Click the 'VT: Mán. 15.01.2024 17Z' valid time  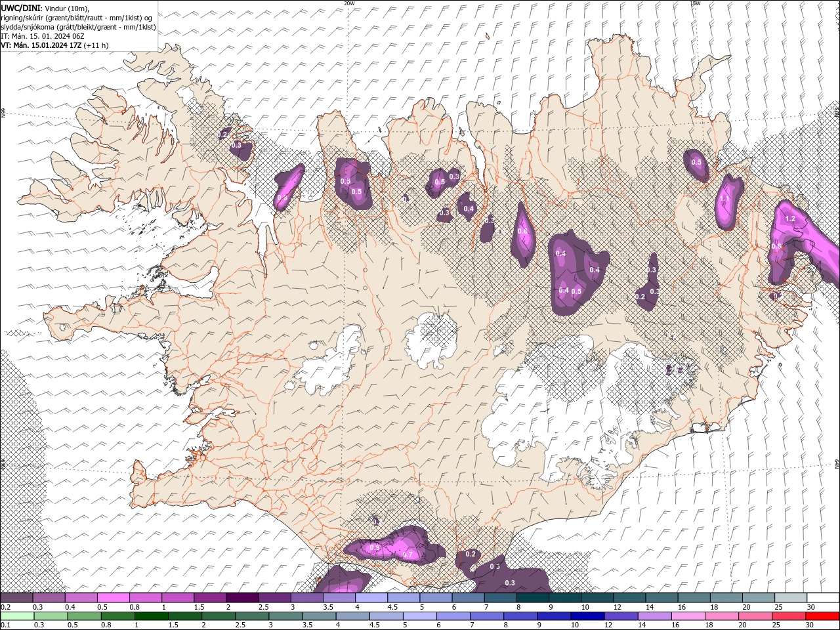41,45
